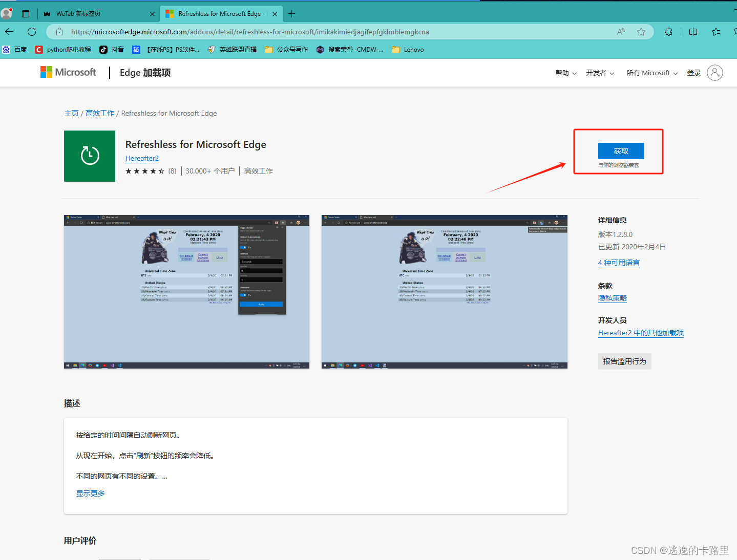The height and width of the screenshot is (560, 737).
Task: Click the Refreshless extension green logo
Action: (90, 156)
